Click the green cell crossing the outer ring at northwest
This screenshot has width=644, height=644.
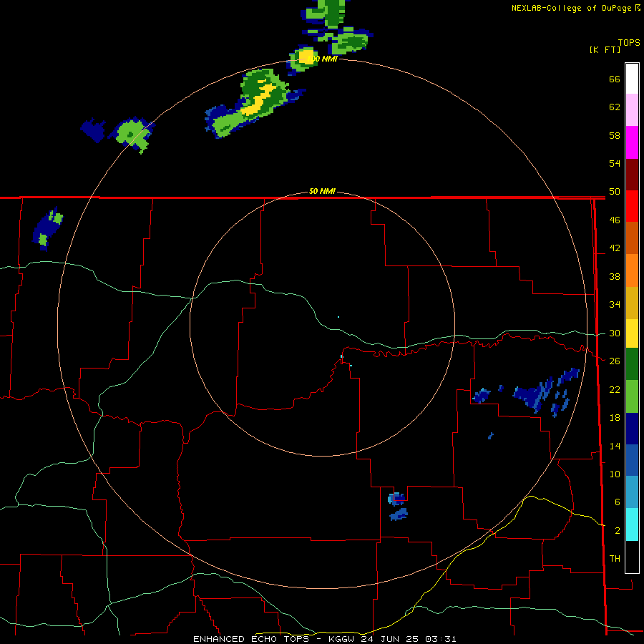pyautogui.click(x=134, y=134)
